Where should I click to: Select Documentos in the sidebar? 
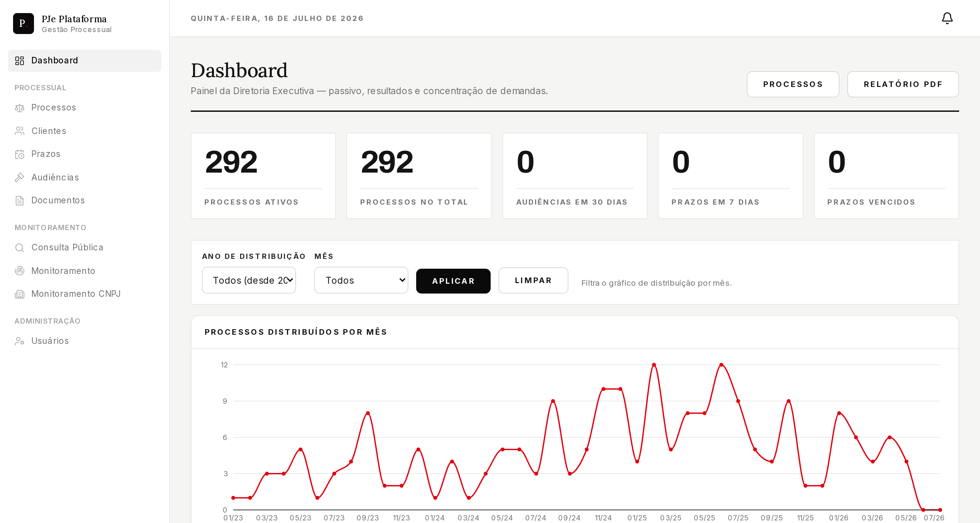[85, 201]
